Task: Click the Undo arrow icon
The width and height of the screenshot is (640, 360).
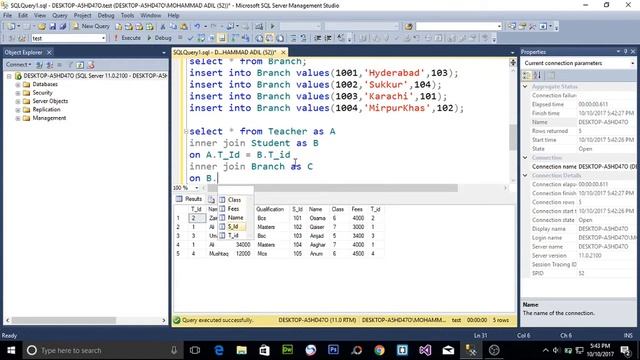Action: click(197, 27)
